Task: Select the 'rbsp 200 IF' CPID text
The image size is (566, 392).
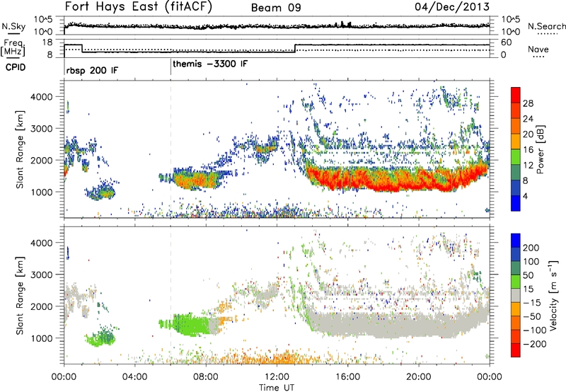Action: 92,70
